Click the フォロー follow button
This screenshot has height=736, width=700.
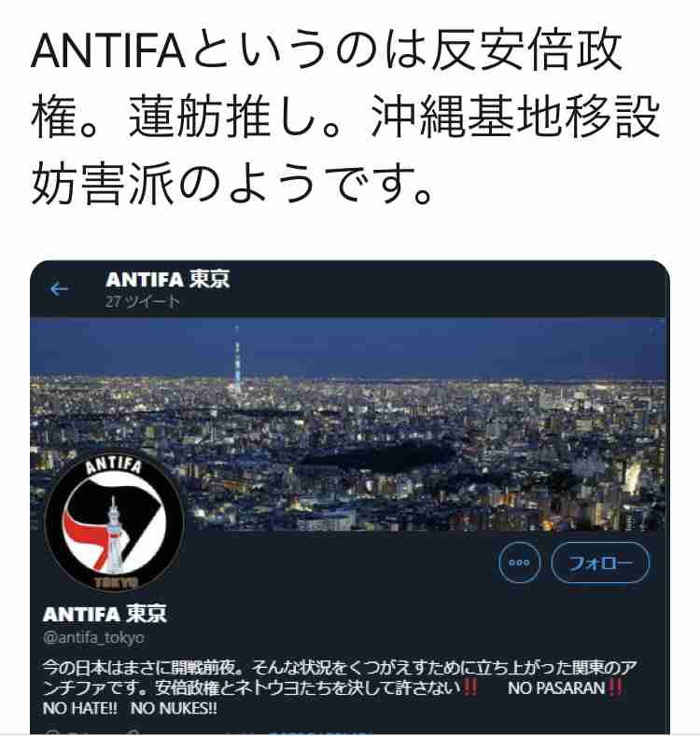point(600,562)
